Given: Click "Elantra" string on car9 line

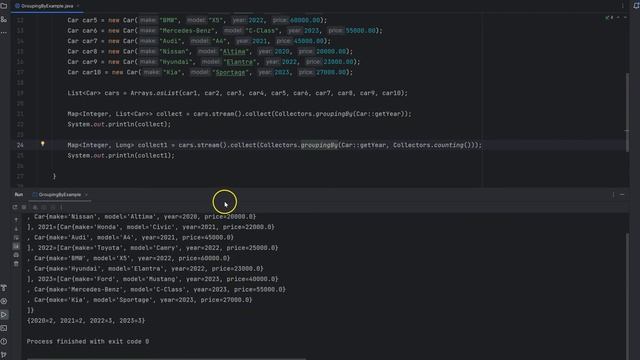Looking at the screenshot, I should tap(240, 62).
